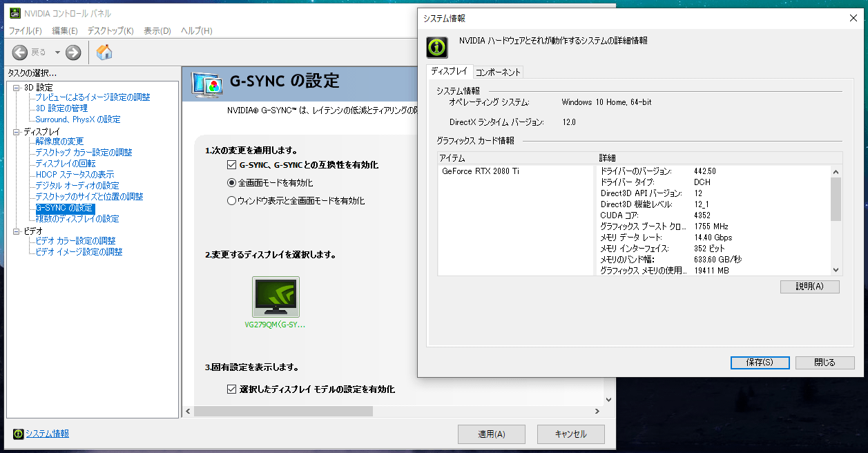Open the Back history dropdown arrow
868x453 pixels.
pos(57,52)
